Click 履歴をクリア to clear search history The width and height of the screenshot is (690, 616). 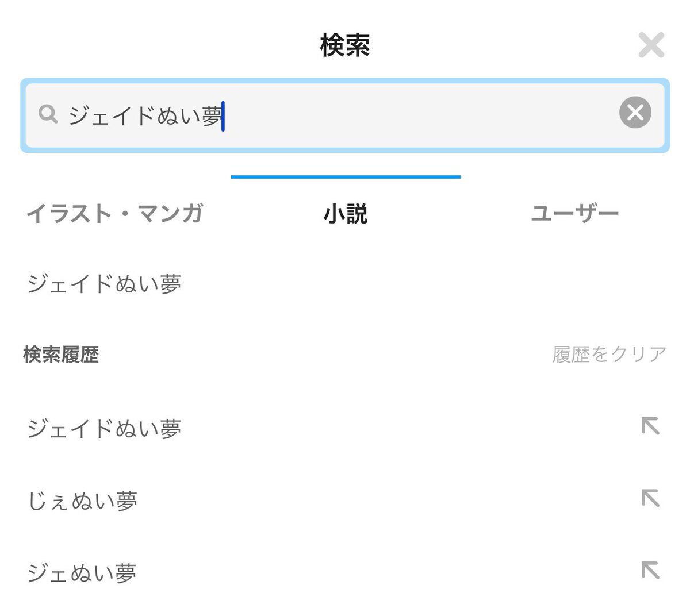pos(609,355)
